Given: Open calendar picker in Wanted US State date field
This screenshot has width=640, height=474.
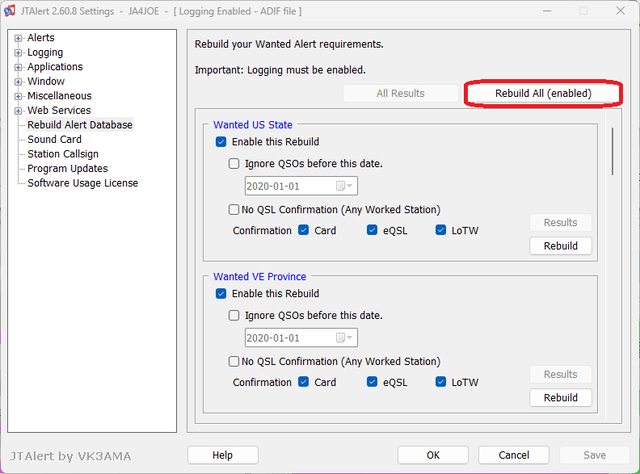Looking at the screenshot, I should coord(344,186).
